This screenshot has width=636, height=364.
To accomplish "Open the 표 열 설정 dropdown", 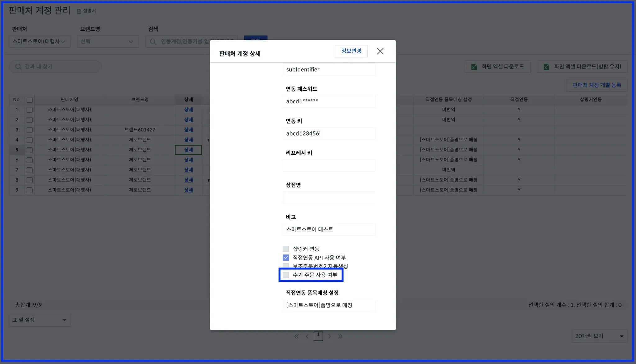I will (40, 320).
